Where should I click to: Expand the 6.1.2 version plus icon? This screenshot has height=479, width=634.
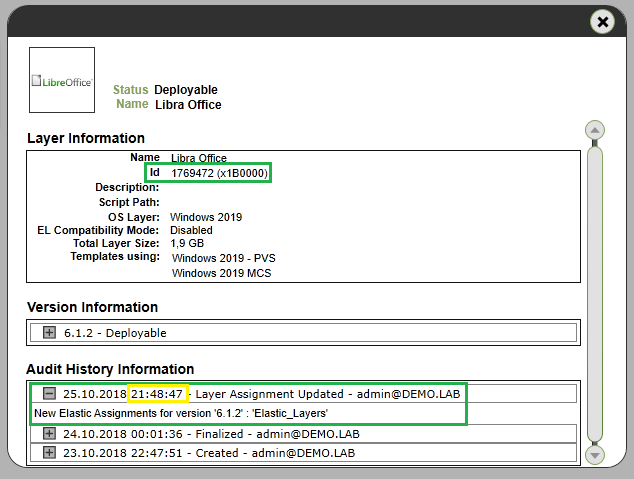tap(49, 333)
